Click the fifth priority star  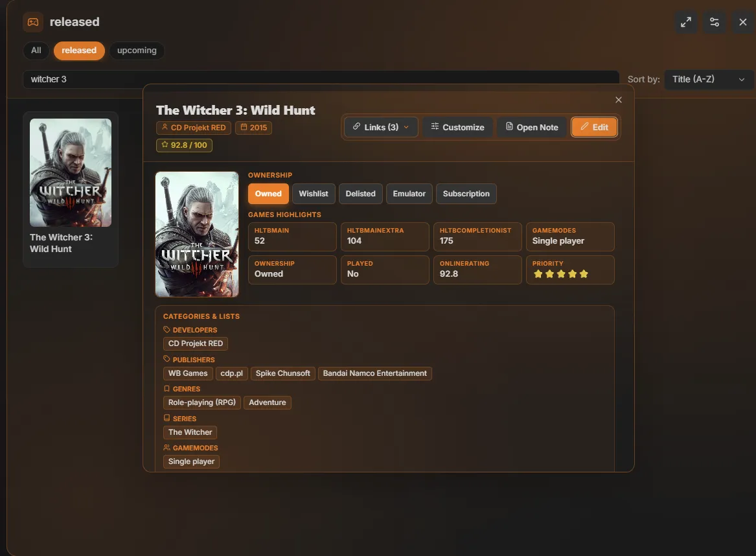584,274
